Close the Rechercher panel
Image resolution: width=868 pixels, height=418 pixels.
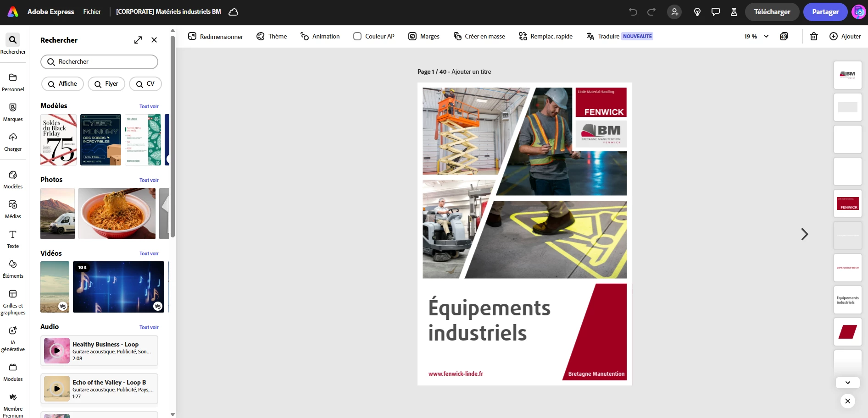click(154, 40)
